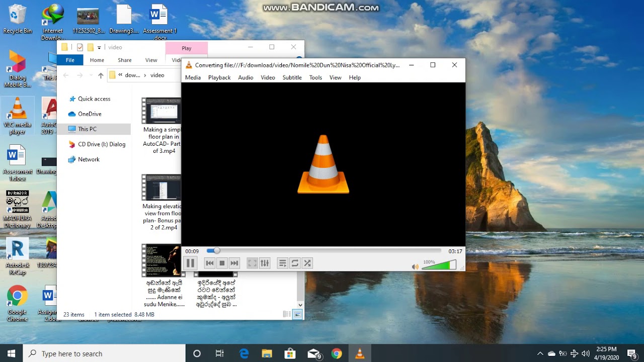The height and width of the screenshot is (362, 644).
Task: Select CD Drive (I:) Dialog in navigation pane
Action: [102, 144]
